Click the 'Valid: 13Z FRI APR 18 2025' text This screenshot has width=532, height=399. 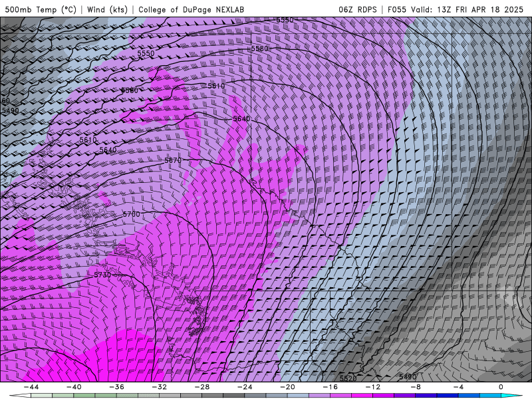(467, 9)
